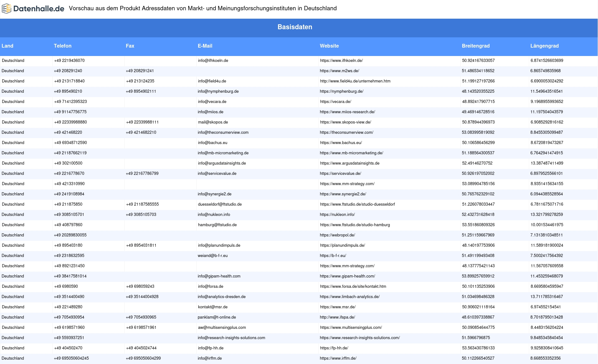Image resolution: width=598 pixels, height=364 pixels.
Task: Open https://webropol.de/ website cell
Action: point(337,235)
